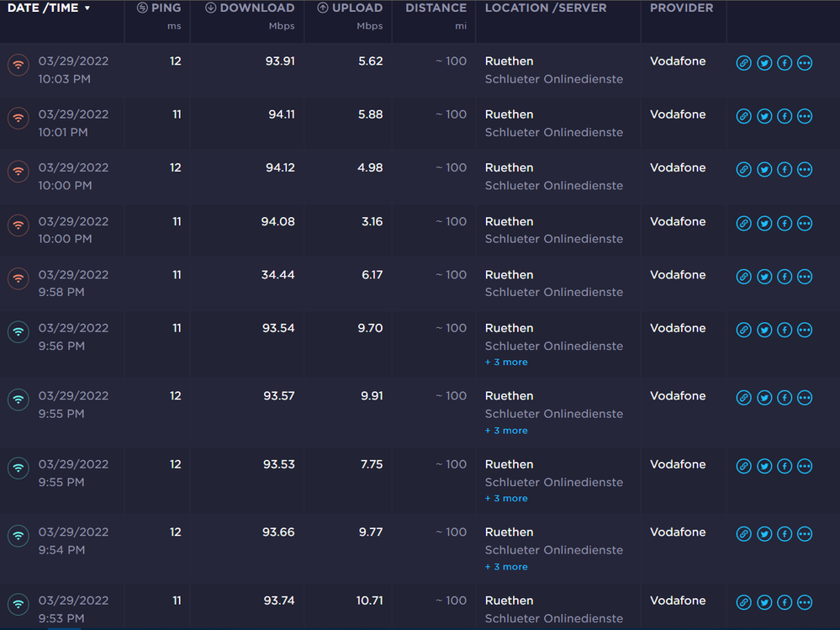Copy result link for the 10:01 PM test
This screenshot has height=630, width=840.
click(743, 116)
